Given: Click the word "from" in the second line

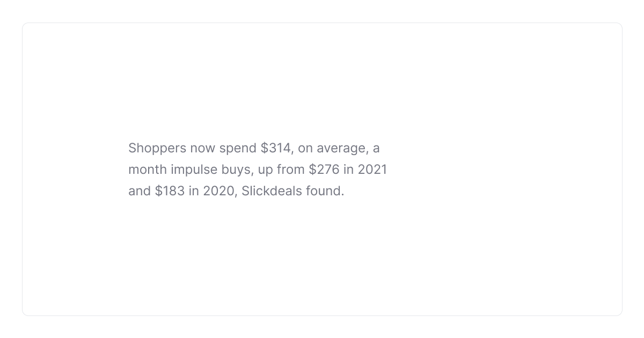Looking at the screenshot, I should (x=291, y=170).
